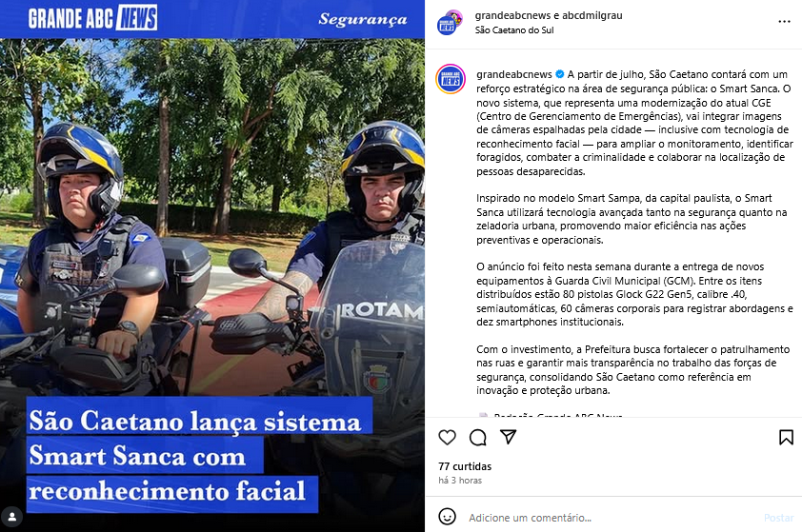Share the post with the paper plane icon
802x532 pixels.
click(x=508, y=437)
